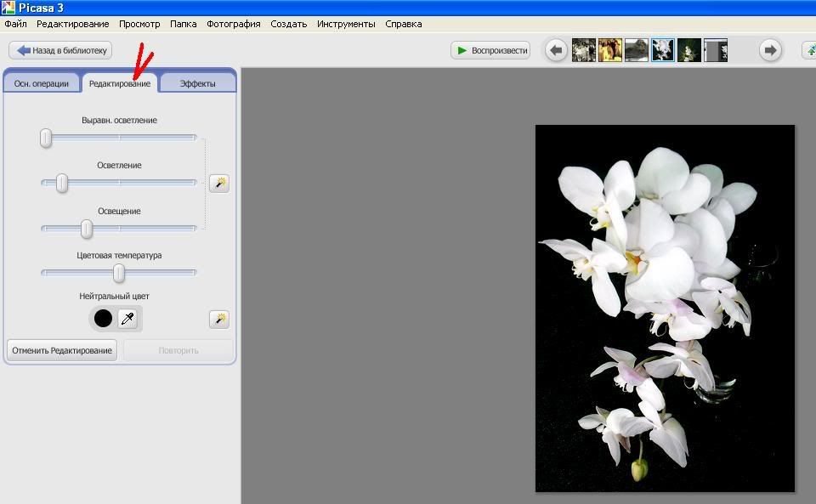Open the Файл menu
The height and width of the screenshot is (504, 816).
click(15, 24)
